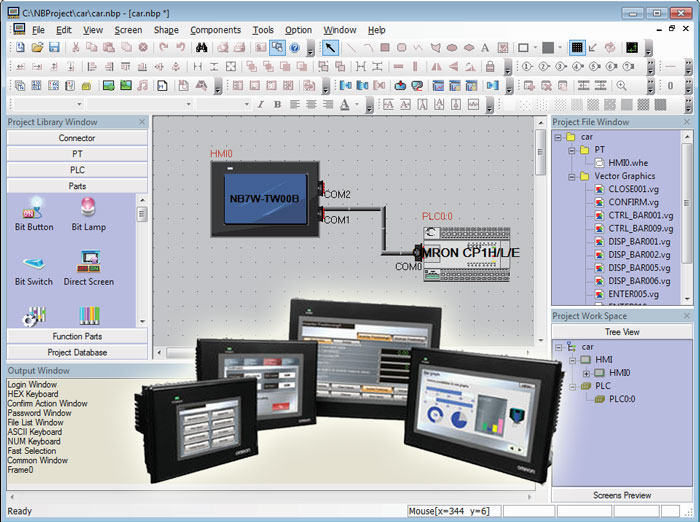Collapse the car folder in Project File Window
This screenshot has height=522, width=700.
pos(558,138)
